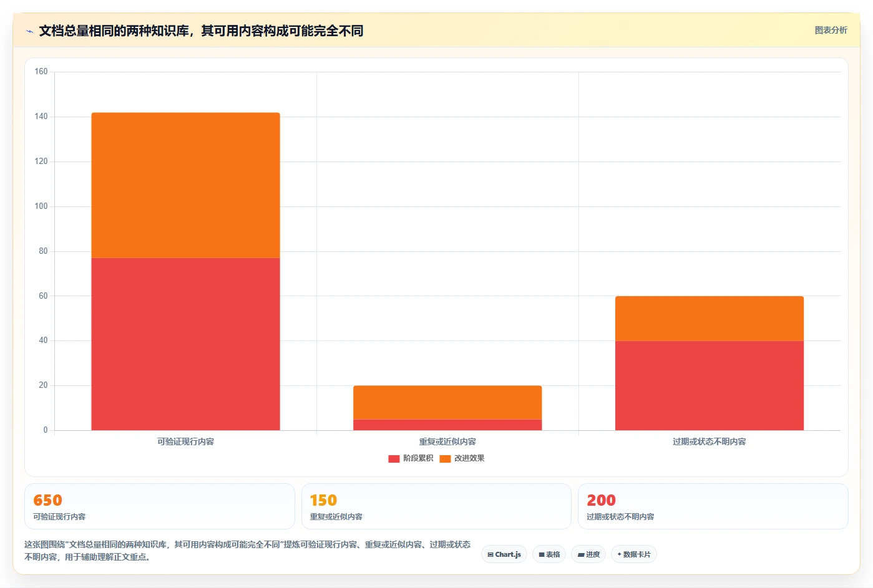Open the 200 过期或状态不明内容 data card
This screenshot has width=873, height=588.
[713, 506]
